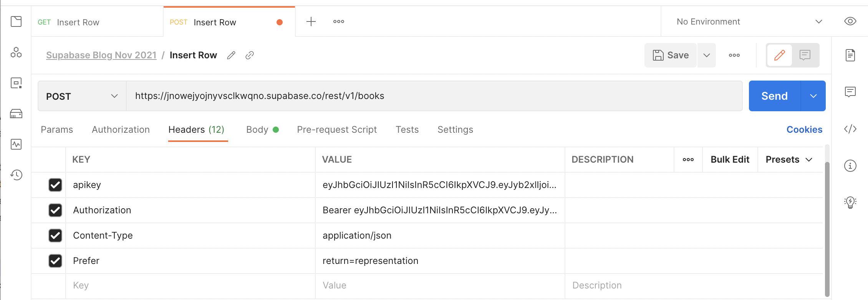The image size is (868, 300).
Task: Open the Authorization request tab
Action: click(121, 130)
